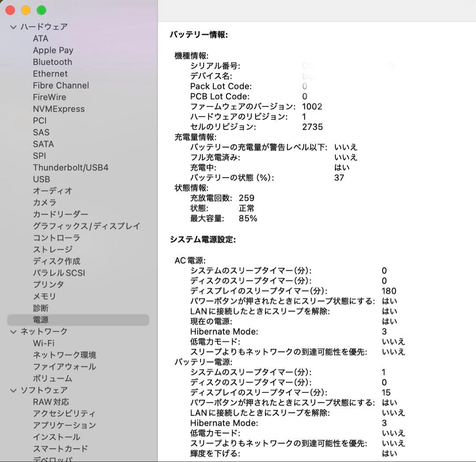Screen dimensions: 476x462
Task: View the SATA device information
Action: (x=43, y=144)
